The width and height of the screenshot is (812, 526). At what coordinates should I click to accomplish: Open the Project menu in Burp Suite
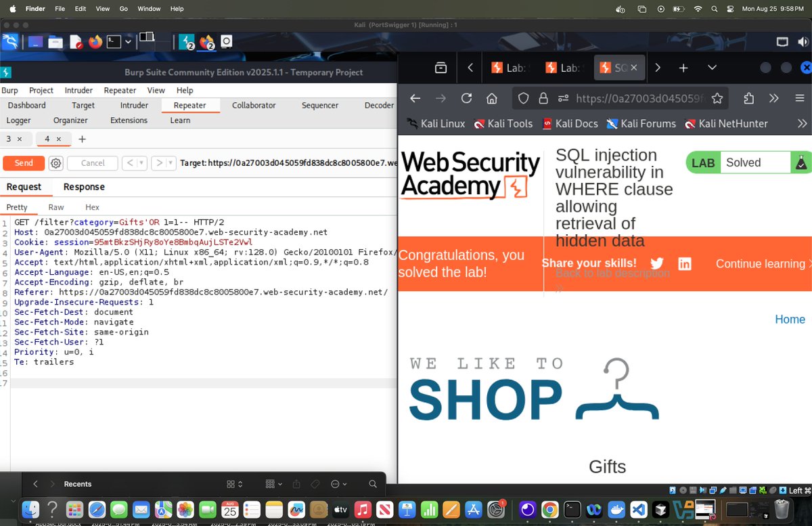pyautogui.click(x=41, y=90)
